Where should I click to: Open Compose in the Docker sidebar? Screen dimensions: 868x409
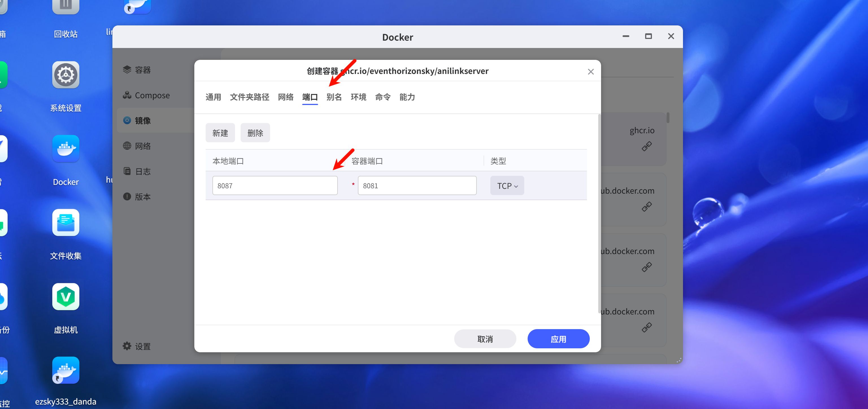pyautogui.click(x=146, y=95)
